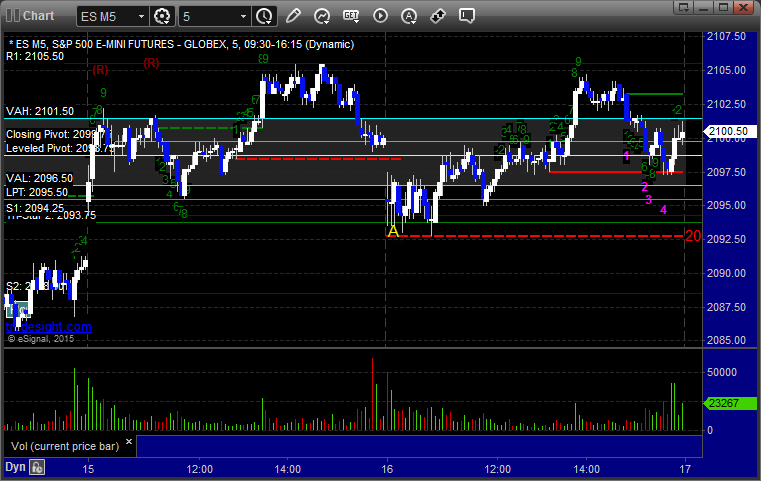Click the VAL: 2096.50 label
Viewport: 761px width, 481px height.
[x=39, y=178]
